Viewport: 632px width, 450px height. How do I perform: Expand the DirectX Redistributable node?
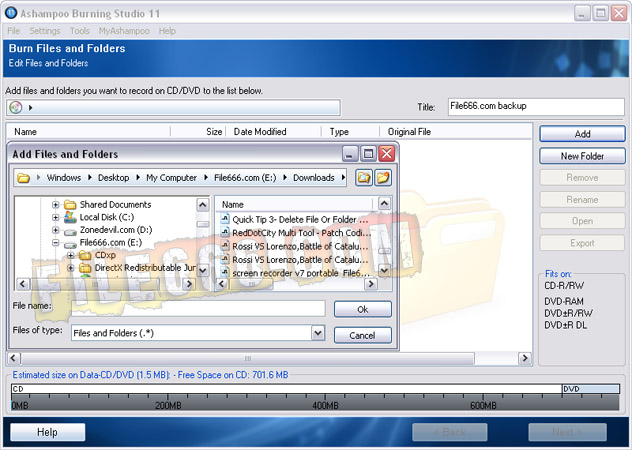[x=71, y=268]
